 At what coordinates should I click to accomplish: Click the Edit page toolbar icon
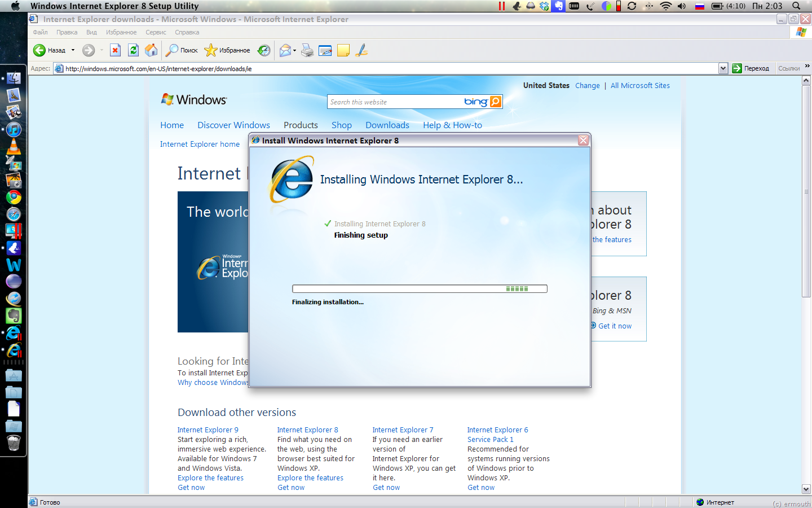tap(325, 50)
